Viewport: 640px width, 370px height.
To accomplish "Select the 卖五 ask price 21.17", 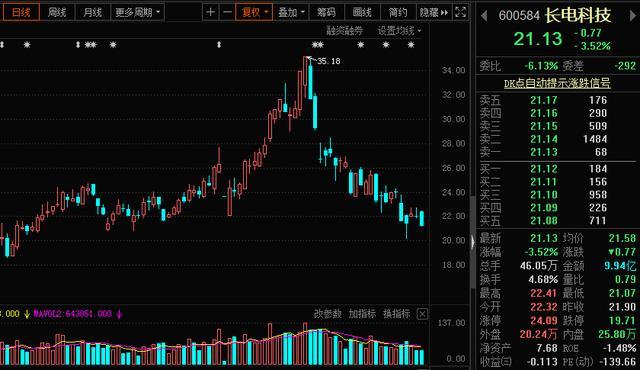I will tap(544, 100).
